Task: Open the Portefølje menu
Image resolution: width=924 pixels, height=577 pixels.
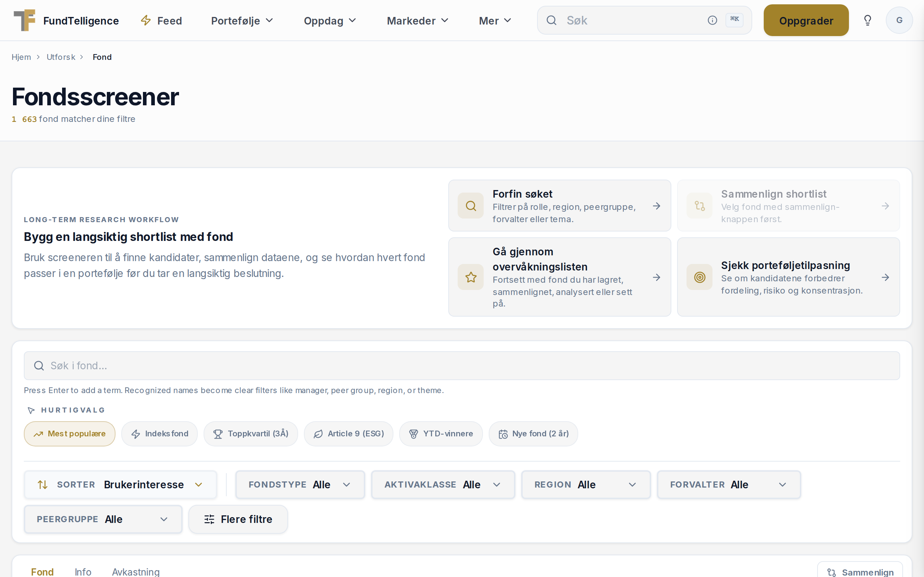Action: (x=242, y=21)
